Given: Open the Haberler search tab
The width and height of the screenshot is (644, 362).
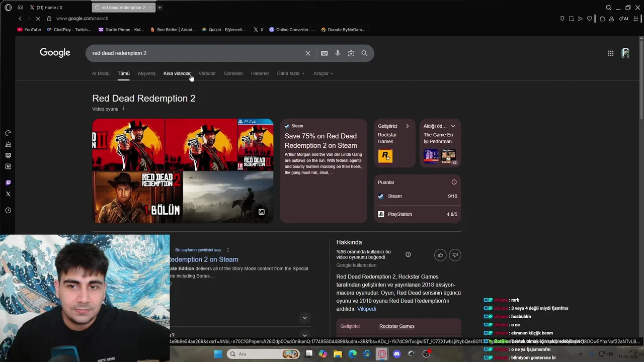Looking at the screenshot, I should click(x=260, y=73).
